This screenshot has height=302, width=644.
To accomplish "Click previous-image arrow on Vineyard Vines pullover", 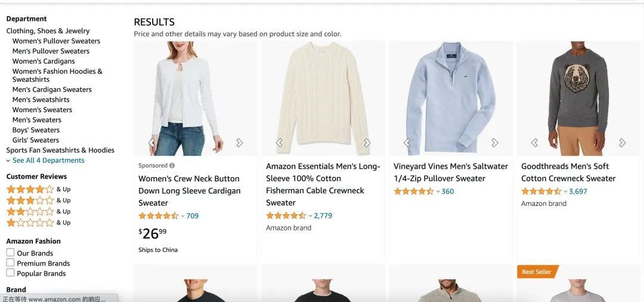I will [x=407, y=143].
